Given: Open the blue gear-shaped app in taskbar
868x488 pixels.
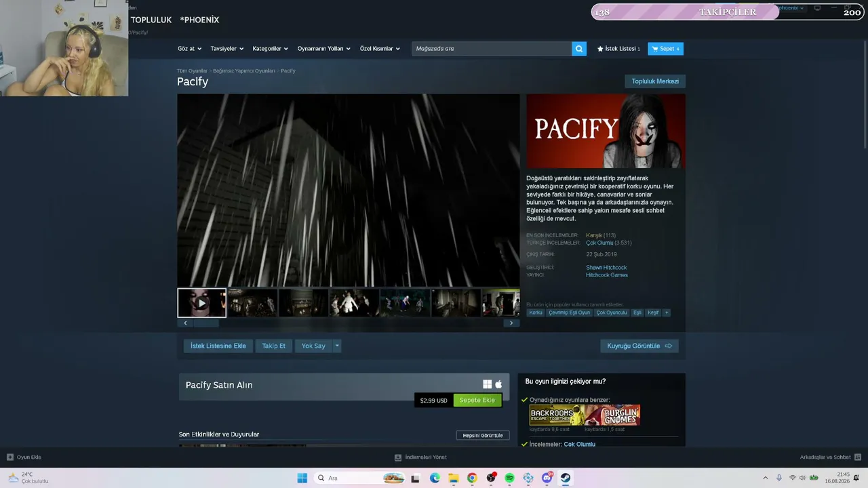Looking at the screenshot, I should pyautogui.click(x=528, y=478).
